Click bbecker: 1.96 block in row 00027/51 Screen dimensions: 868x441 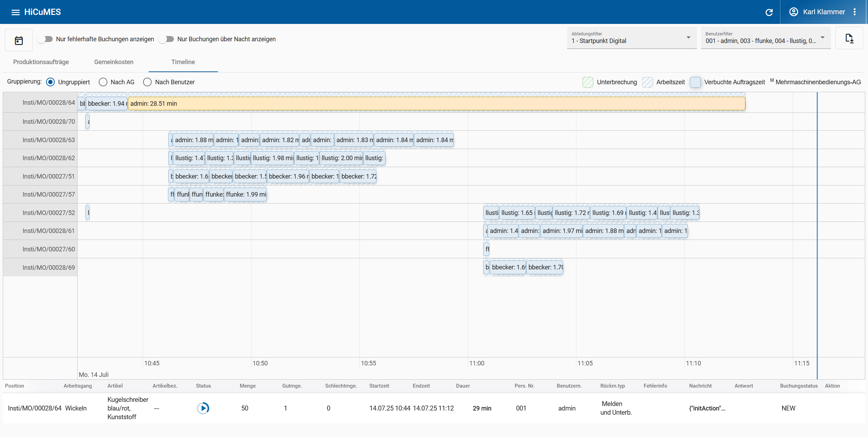point(288,176)
